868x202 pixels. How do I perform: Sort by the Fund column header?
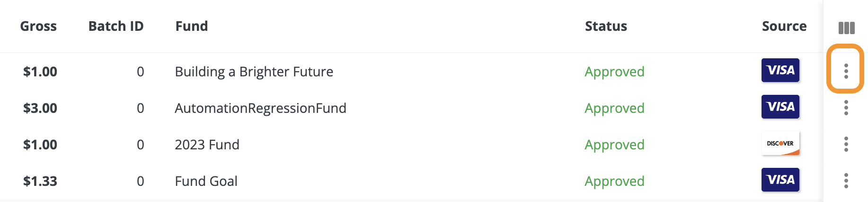(192, 26)
